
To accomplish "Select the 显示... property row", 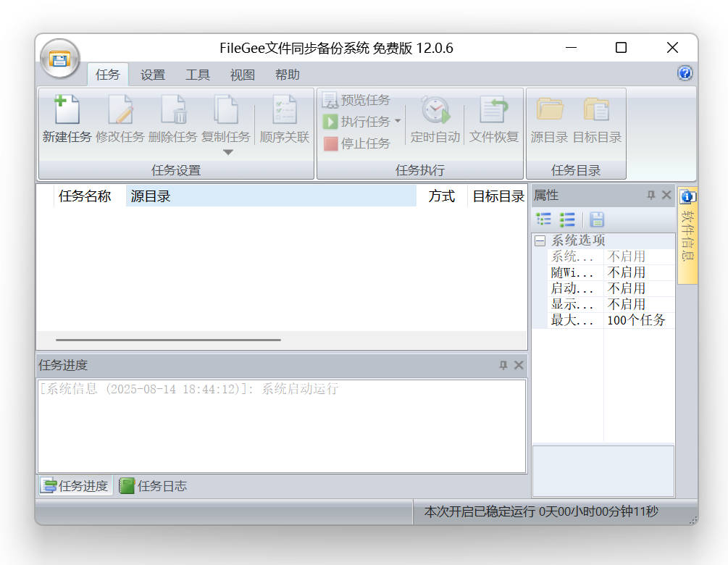I will click(611, 304).
